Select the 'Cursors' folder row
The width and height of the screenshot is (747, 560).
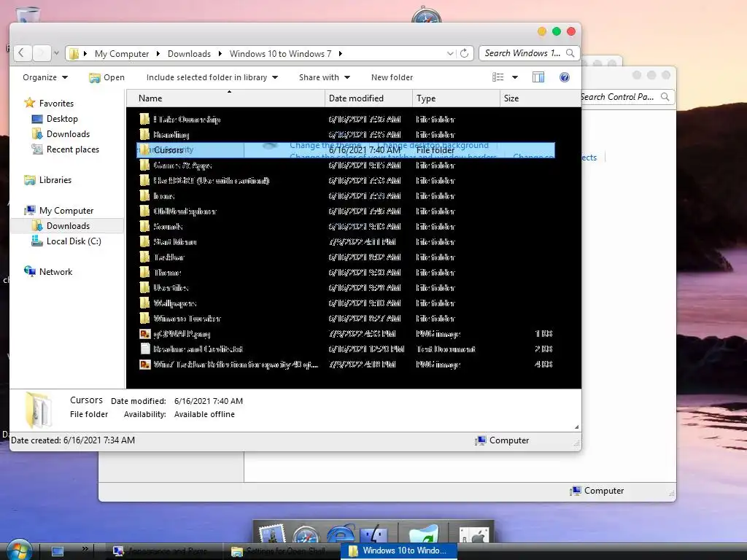coord(346,150)
